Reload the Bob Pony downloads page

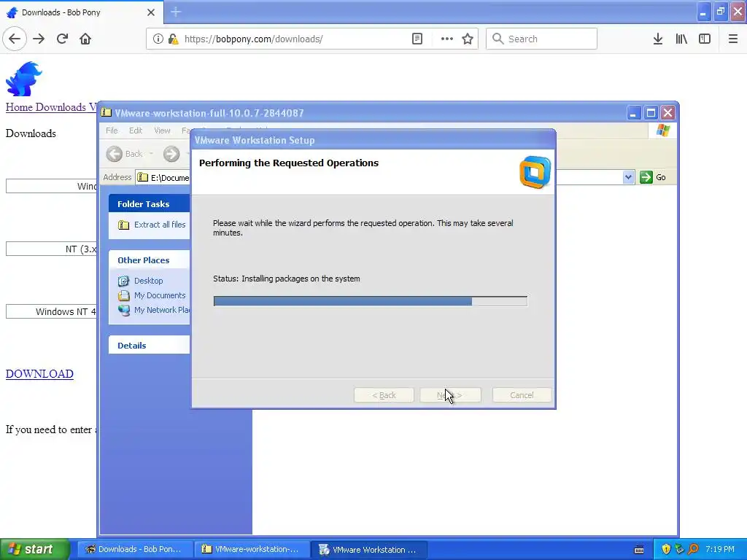(x=63, y=39)
